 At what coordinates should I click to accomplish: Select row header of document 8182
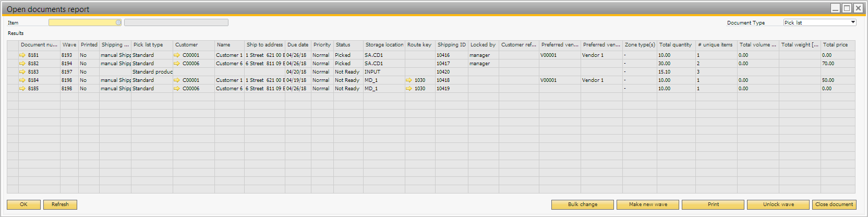tap(13, 64)
